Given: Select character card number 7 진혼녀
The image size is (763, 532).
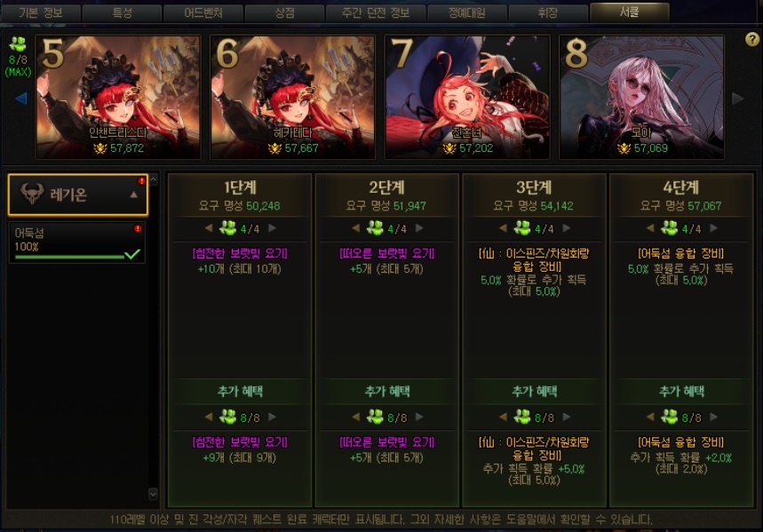Looking at the screenshot, I should pyautogui.click(x=467, y=97).
